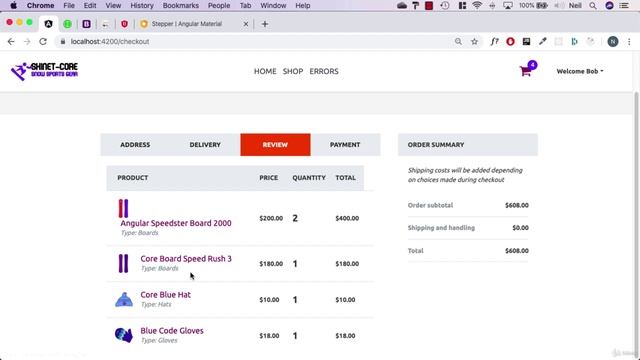Click the $180.00 price of Core Board
640x360 pixels.
[x=271, y=264]
